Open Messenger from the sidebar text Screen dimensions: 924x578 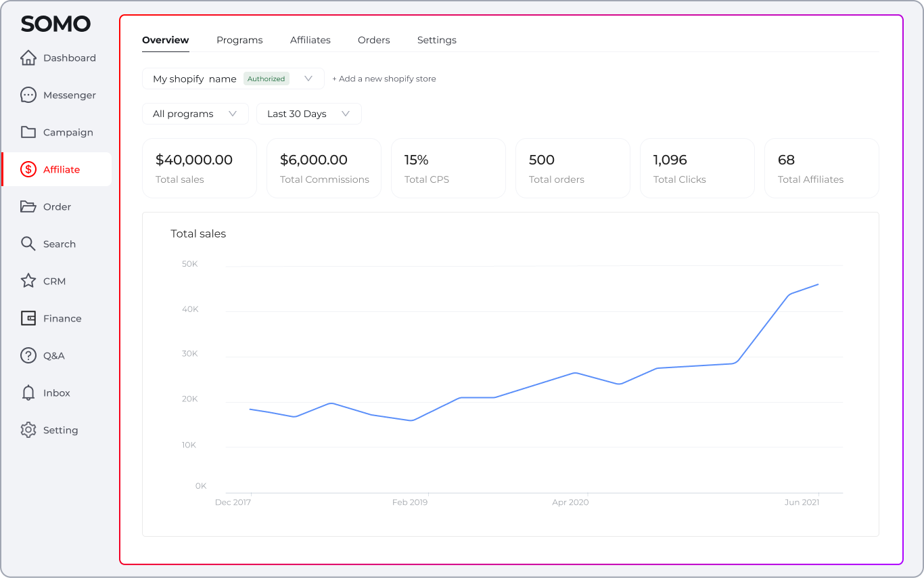pos(70,95)
